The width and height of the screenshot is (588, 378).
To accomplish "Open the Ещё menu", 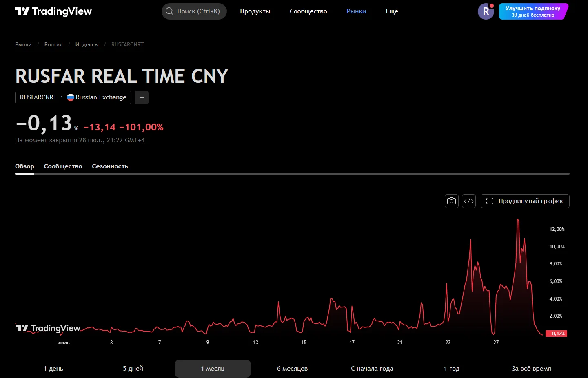I will click(x=392, y=11).
